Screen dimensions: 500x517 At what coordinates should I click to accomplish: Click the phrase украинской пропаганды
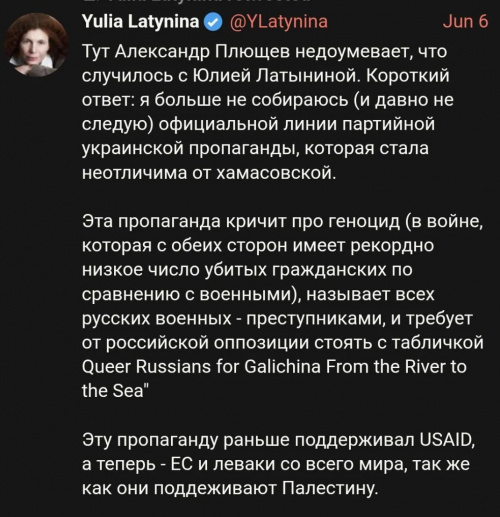point(189,149)
